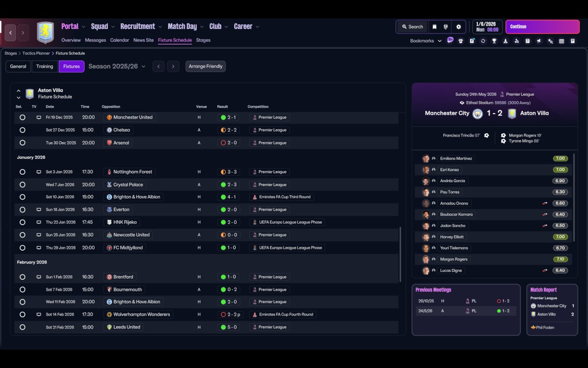
Task: Select the Manchester United fixture radio button
Action: pos(22,117)
